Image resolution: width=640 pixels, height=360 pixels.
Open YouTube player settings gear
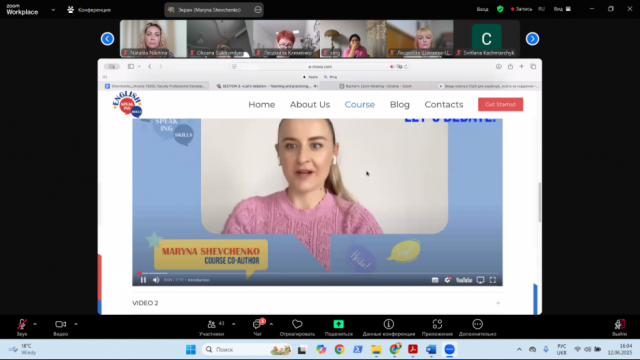(448, 280)
